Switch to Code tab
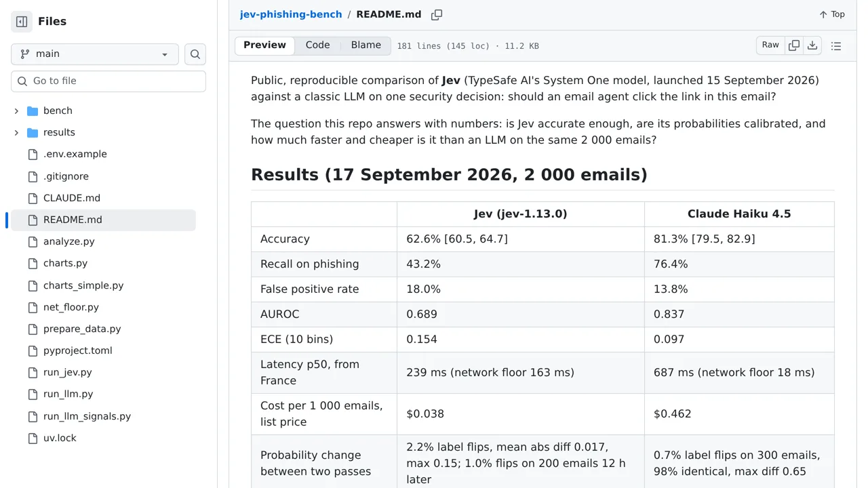 pyautogui.click(x=317, y=45)
